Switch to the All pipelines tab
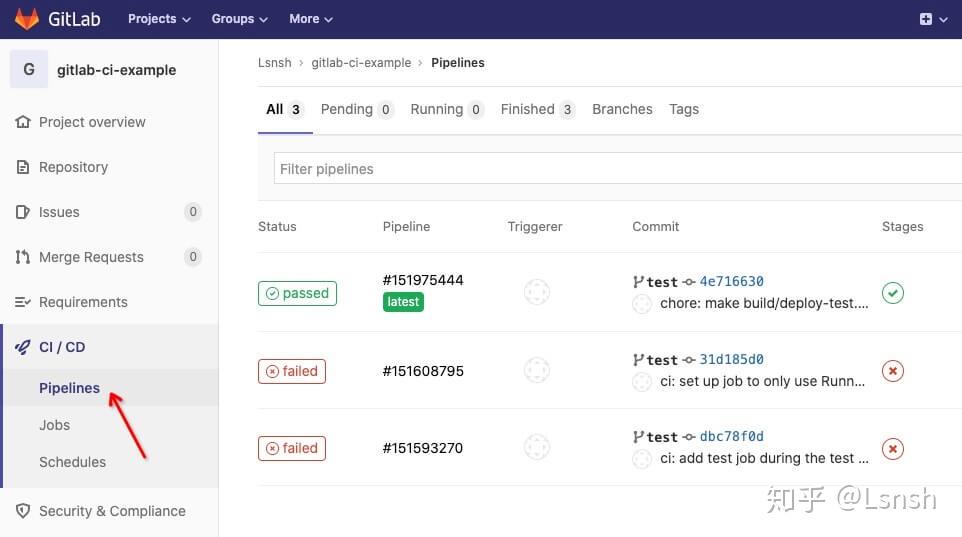The width and height of the screenshot is (962, 537). pyautogui.click(x=285, y=109)
